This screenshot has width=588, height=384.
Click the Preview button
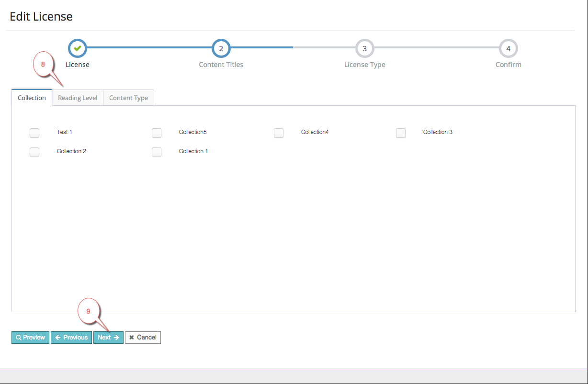click(31, 338)
